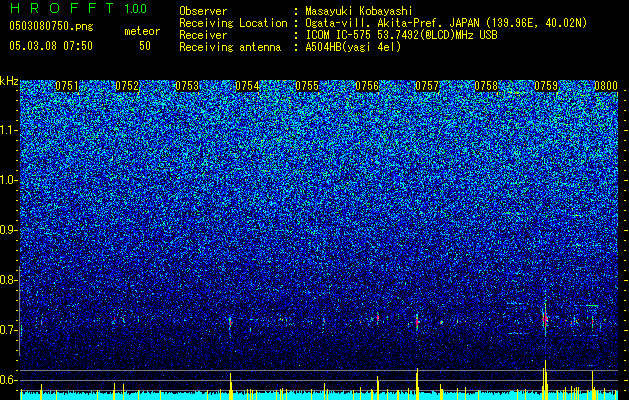
Task: Click the 0752 time marker
Action: 127,86
